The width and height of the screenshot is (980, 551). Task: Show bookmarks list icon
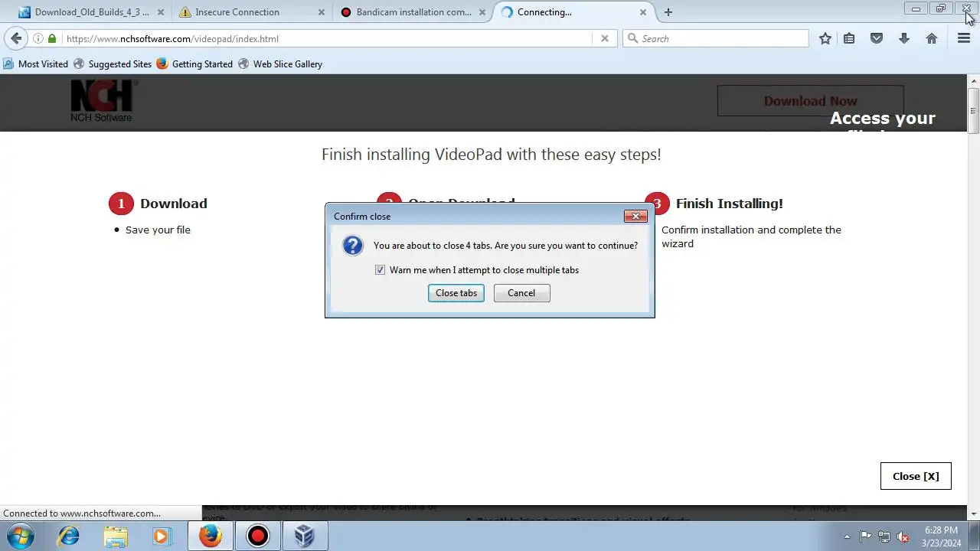click(x=849, y=38)
